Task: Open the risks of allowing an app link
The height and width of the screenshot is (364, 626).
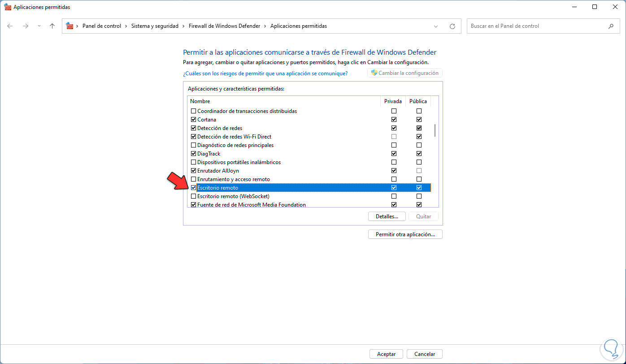Action: [265, 73]
